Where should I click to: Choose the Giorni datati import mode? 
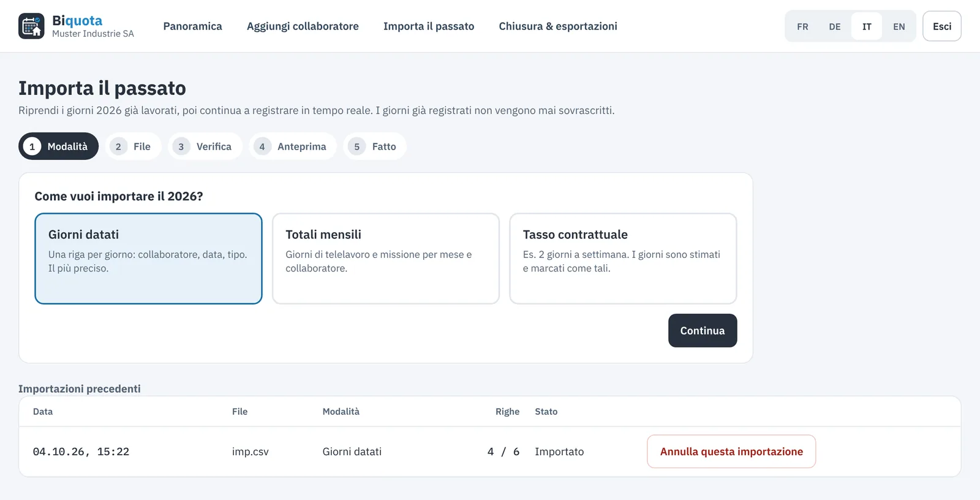(148, 259)
